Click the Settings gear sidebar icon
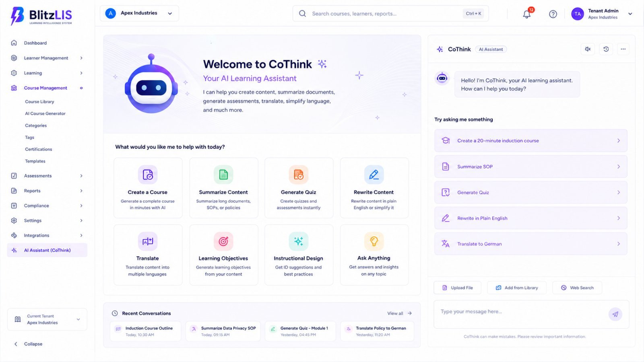The height and width of the screenshot is (362, 644). 14,220
